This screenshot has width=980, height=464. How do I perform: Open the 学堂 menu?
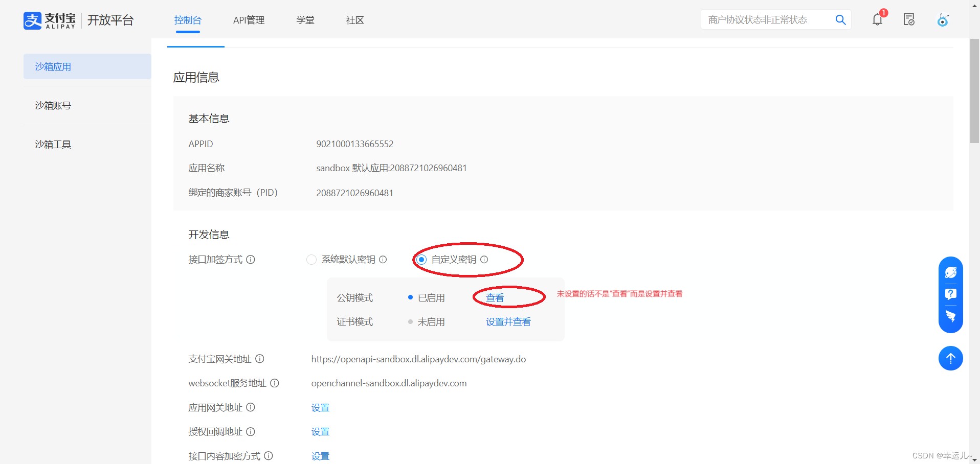pyautogui.click(x=305, y=20)
